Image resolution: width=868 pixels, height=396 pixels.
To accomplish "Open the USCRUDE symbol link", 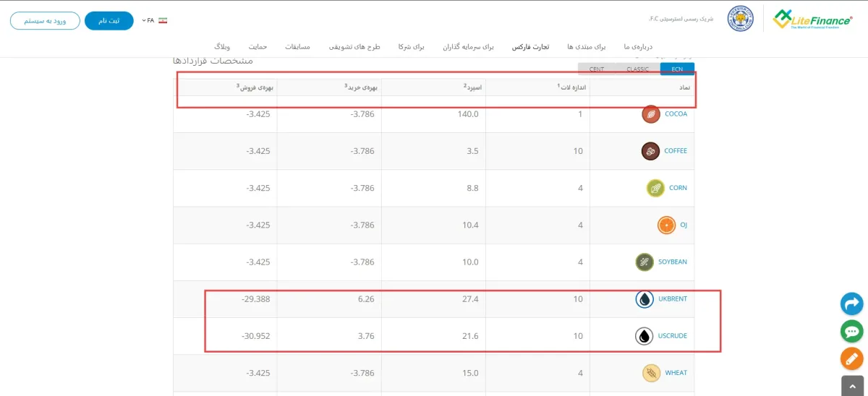I will point(673,336).
